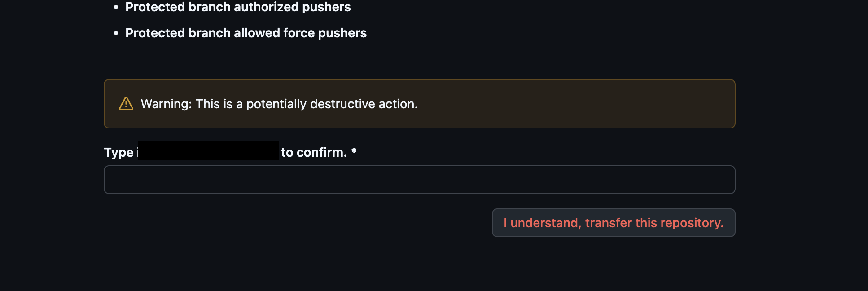Click the bullet before "allowed force pushers"
This screenshot has height=291, width=868.
[x=116, y=33]
